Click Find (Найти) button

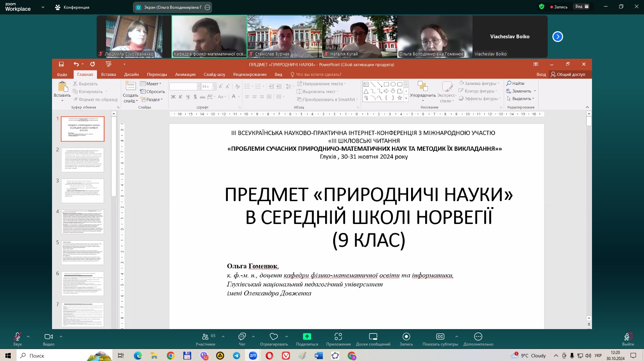point(515,83)
